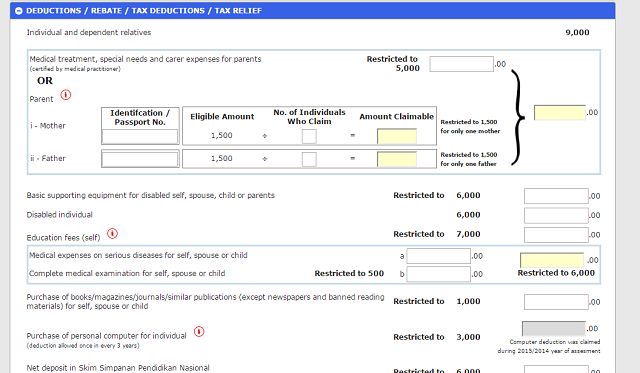
Task: Click '(deduction allowed once in every 3 years)' note
Action: click(83, 346)
